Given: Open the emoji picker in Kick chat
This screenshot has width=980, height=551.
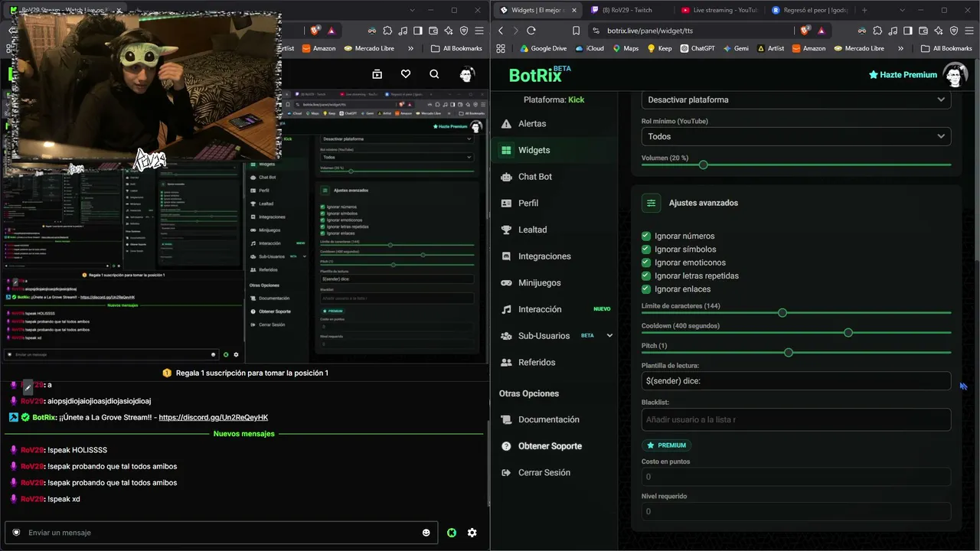Looking at the screenshot, I should [x=426, y=533].
